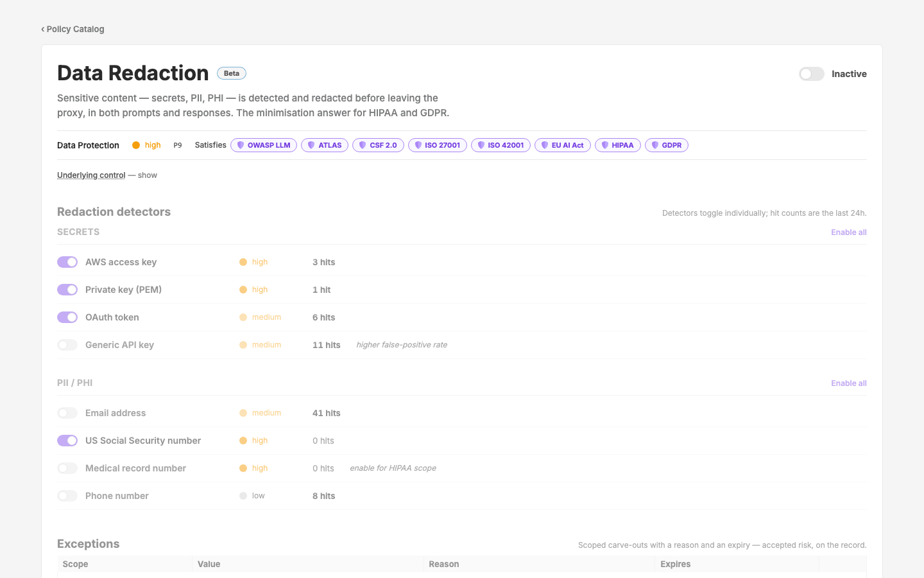This screenshot has width=924, height=578.
Task: Go back to Policy Catalog
Action: click(73, 29)
